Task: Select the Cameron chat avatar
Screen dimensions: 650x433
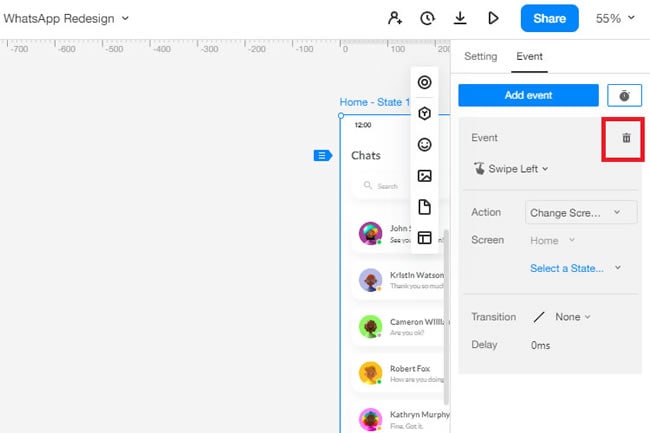Action: 370,327
